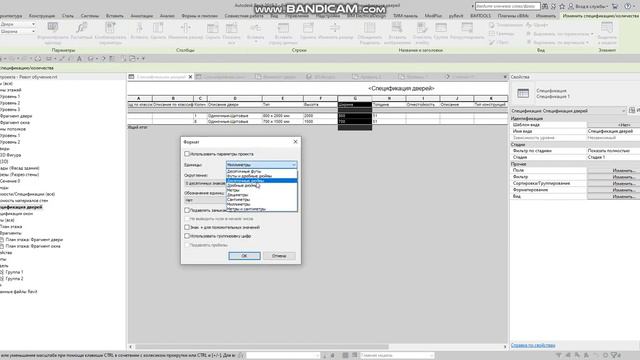The height and width of the screenshot is (360, 640).
Task: Toggle checkbox next to Группа 1
Action: 2,272
